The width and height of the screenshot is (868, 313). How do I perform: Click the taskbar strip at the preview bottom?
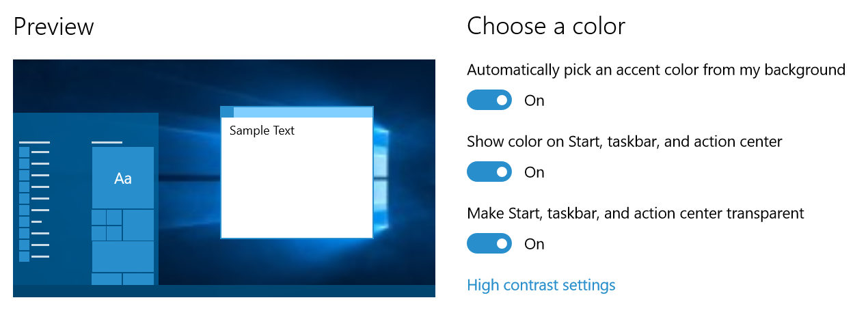(x=224, y=291)
